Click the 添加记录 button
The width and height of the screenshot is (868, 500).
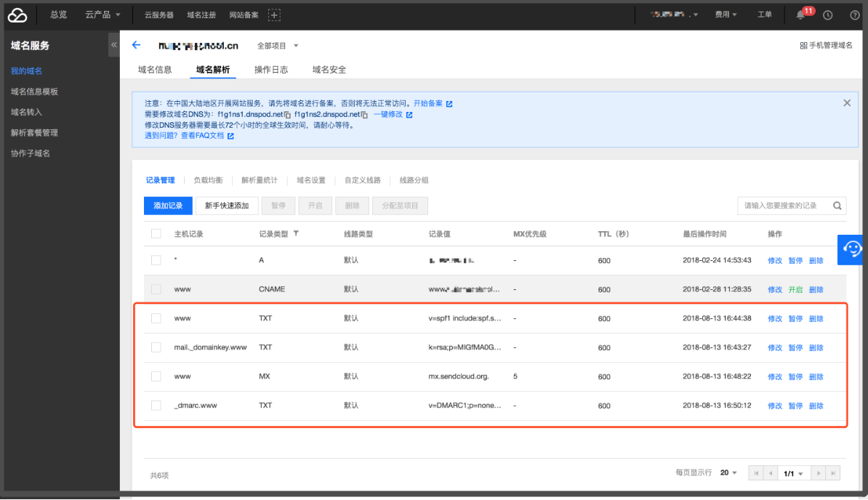(168, 206)
